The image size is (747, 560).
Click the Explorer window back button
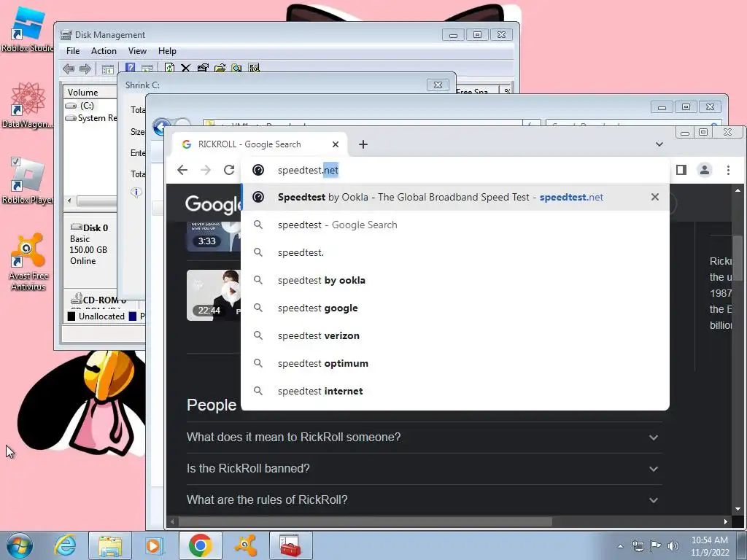[161, 126]
